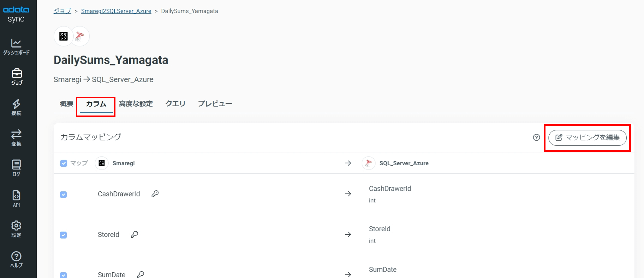644x278 pixels.
Task: Go to Connections (接続) in sidebar
Action: (16, 107)
